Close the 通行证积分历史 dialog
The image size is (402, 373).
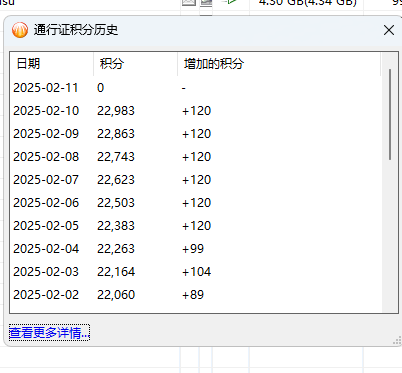pos(389,30)
